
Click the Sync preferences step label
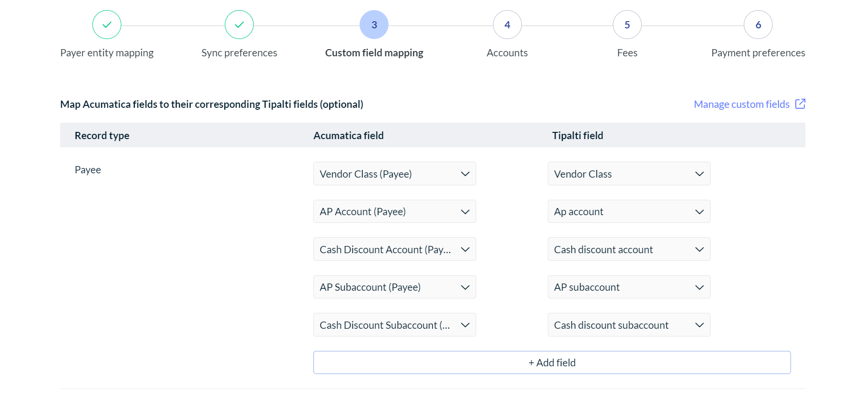239,53
